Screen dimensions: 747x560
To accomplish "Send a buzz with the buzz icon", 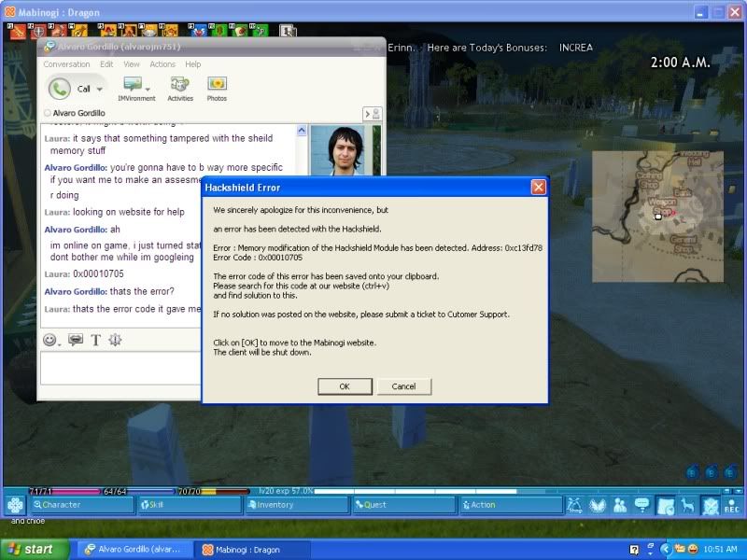I will pyautogui.click(x=76, y=340).
